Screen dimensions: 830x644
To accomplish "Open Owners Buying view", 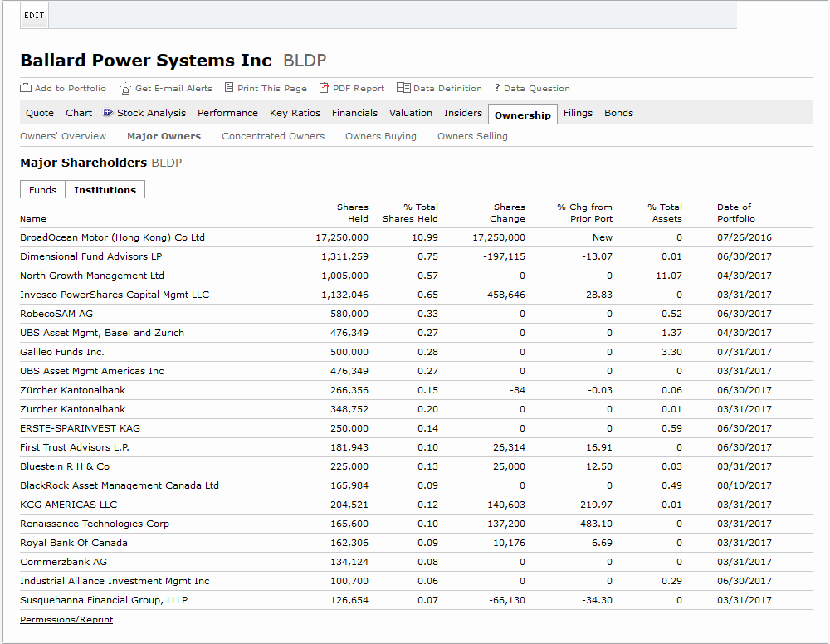I will [x=380, y=135].
